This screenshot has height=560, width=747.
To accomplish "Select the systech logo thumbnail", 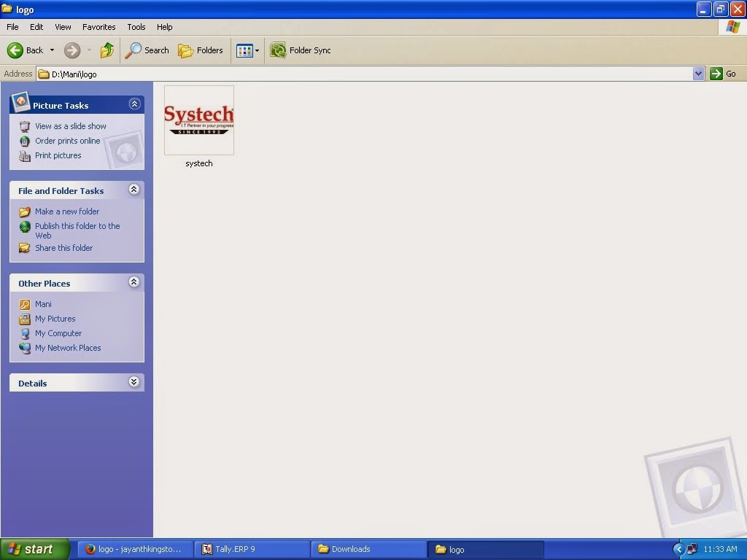I will [199, 120].
